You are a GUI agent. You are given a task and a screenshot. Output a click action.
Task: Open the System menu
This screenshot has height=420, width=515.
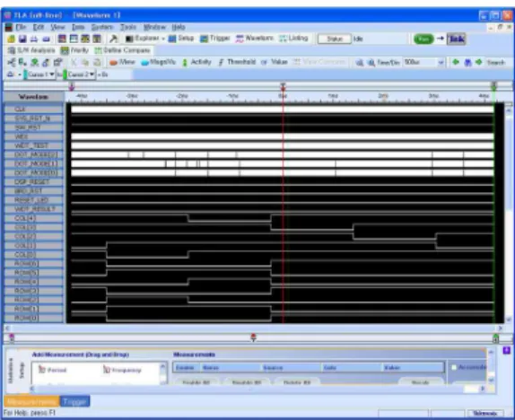[x=102, y=27]
